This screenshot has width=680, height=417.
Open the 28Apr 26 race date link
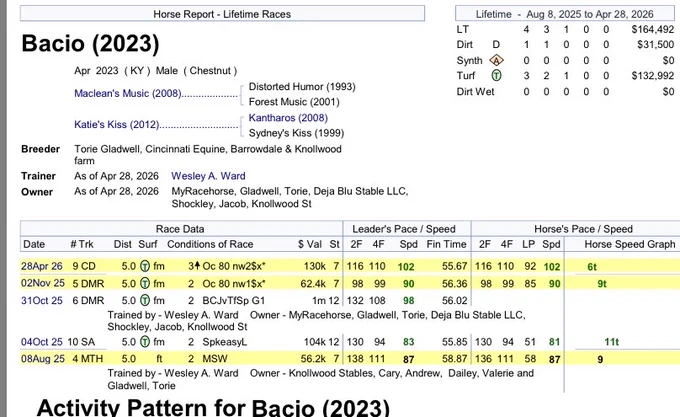tap(42, 266)
